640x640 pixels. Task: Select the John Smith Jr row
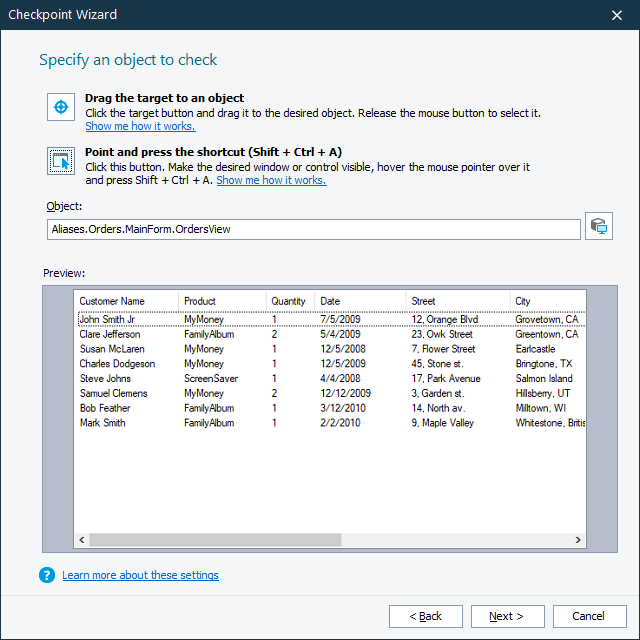(x=115, y=320)
